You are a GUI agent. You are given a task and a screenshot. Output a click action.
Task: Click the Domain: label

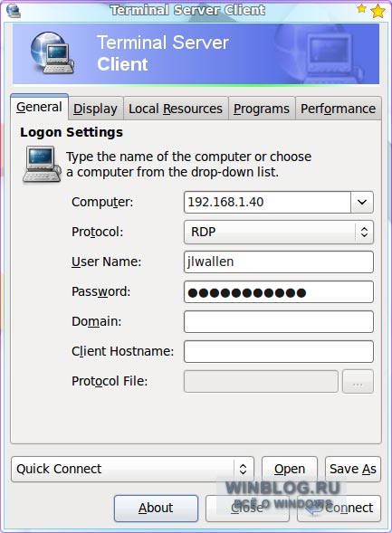[96, 321]
